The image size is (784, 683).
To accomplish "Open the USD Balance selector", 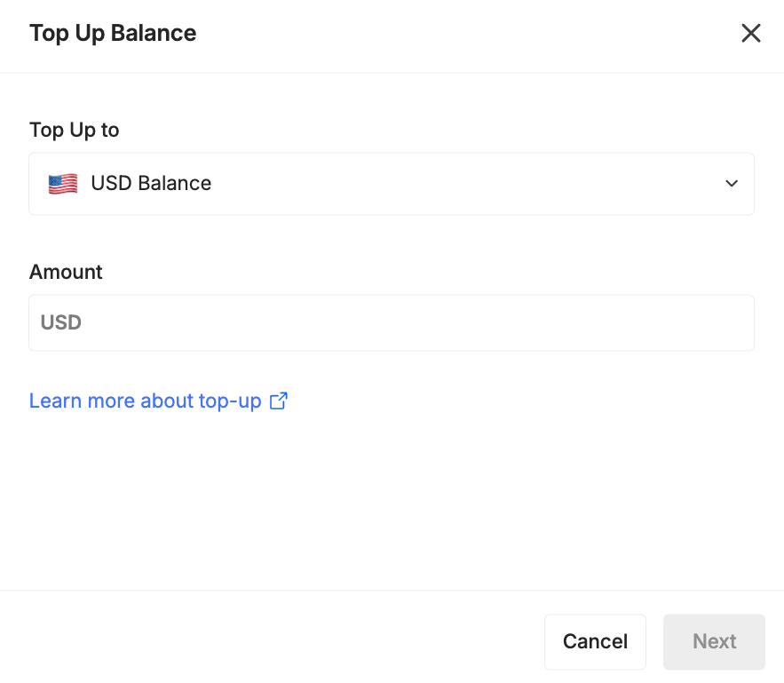I will tap(391, 184).
